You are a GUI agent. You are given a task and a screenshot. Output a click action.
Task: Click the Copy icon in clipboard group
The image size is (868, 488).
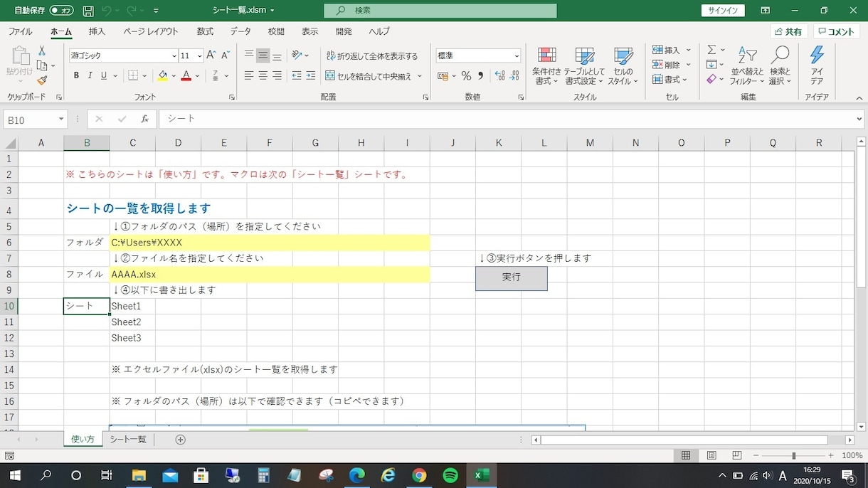42,65
